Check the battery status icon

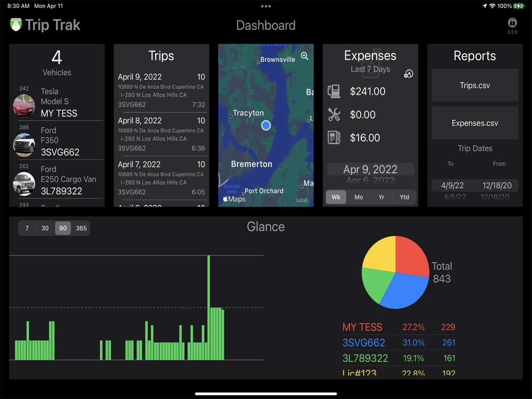point(519,6)
